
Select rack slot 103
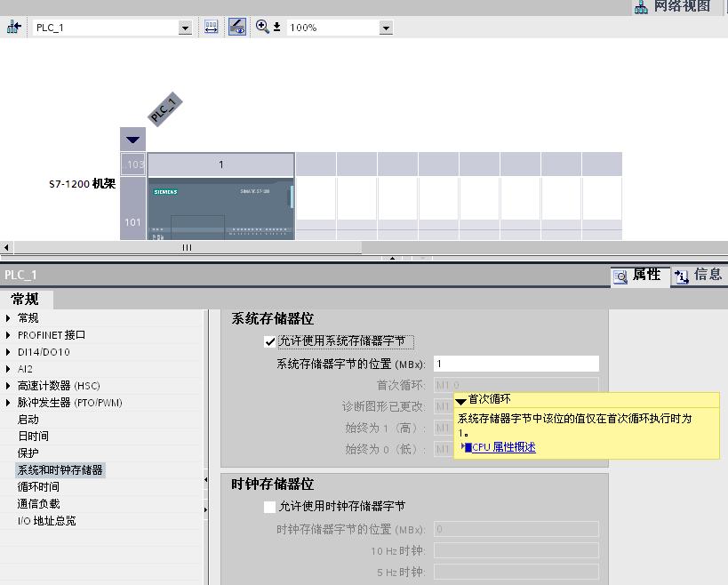point(133,164)
